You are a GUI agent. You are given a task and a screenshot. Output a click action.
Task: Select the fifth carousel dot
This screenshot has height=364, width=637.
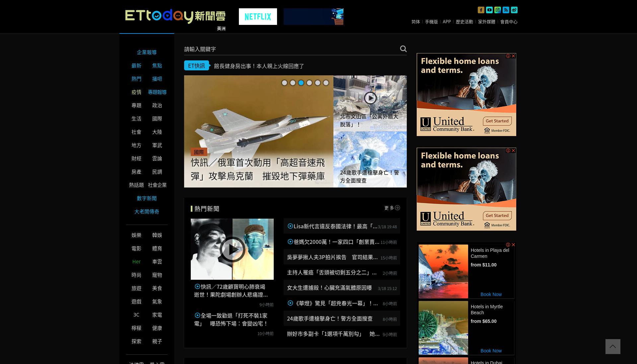coord(318,83)
